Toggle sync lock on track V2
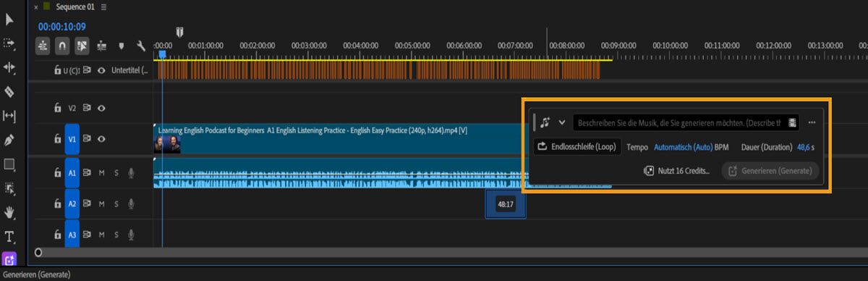 pos(87,108)
